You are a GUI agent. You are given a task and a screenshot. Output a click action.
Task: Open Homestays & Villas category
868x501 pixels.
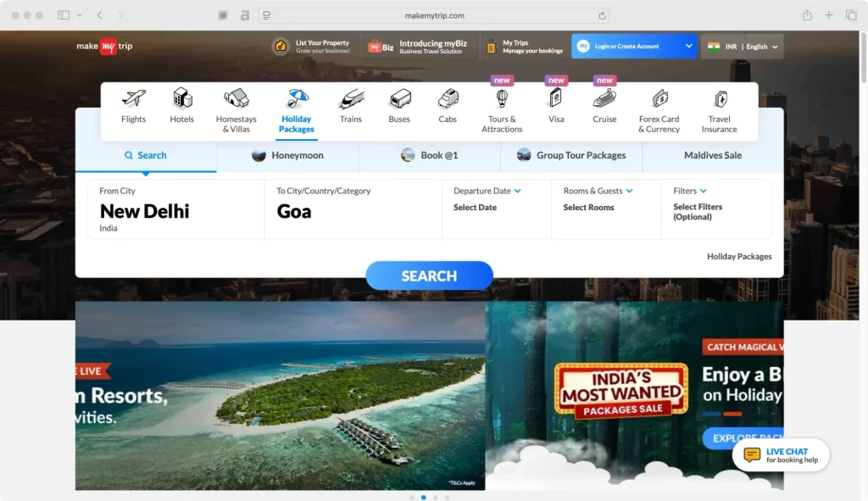pos(236,111)
